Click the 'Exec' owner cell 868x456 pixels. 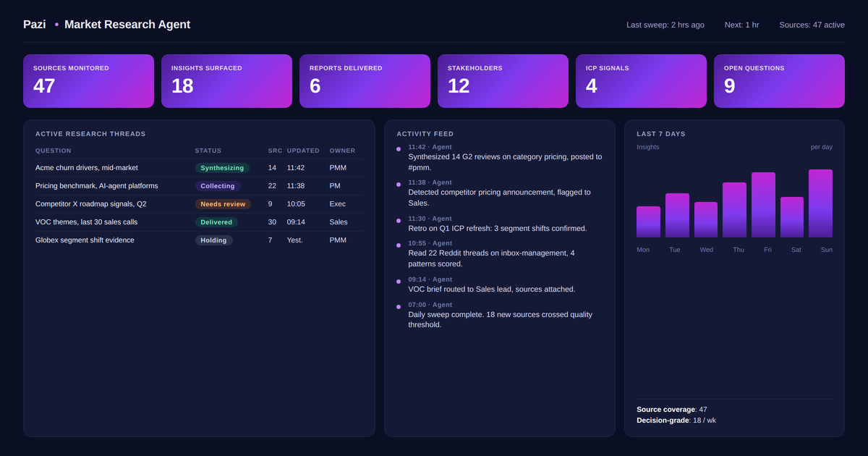coord(338,204)
